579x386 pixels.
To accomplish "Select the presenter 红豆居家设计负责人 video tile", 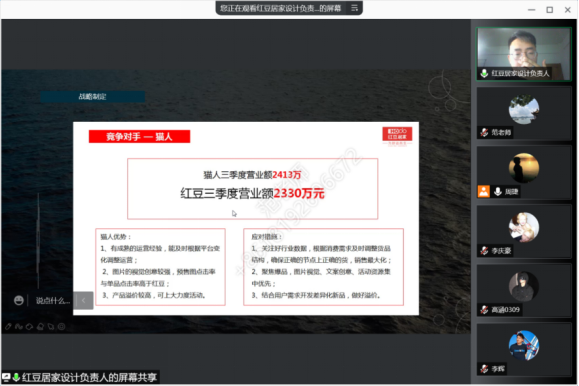I will pyautogui.click(x=524, y=54).
